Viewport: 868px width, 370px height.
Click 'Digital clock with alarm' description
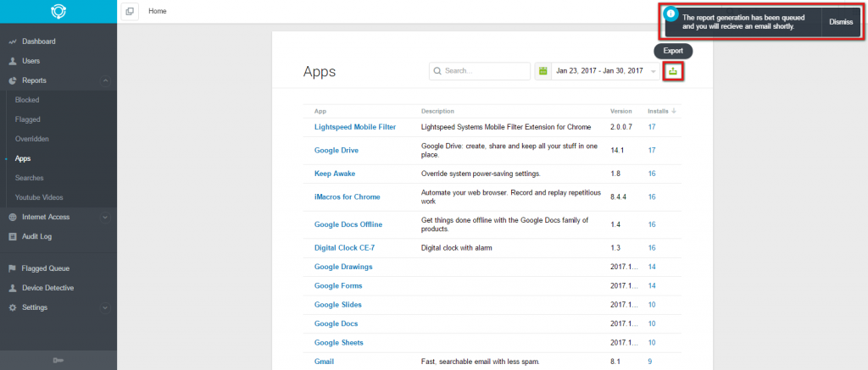coord(457,248)
